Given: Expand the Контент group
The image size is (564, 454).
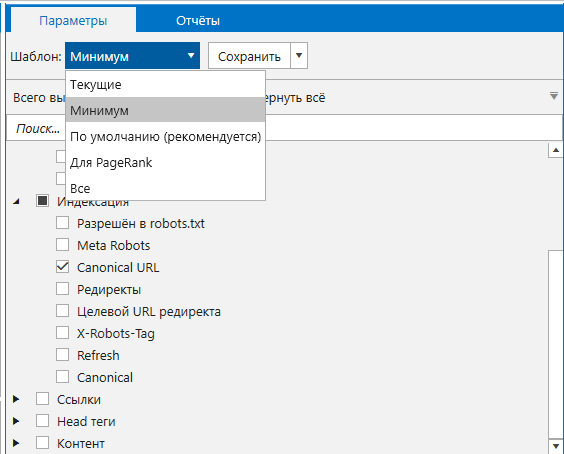Looking at the screenshot, I should point(16,443).
